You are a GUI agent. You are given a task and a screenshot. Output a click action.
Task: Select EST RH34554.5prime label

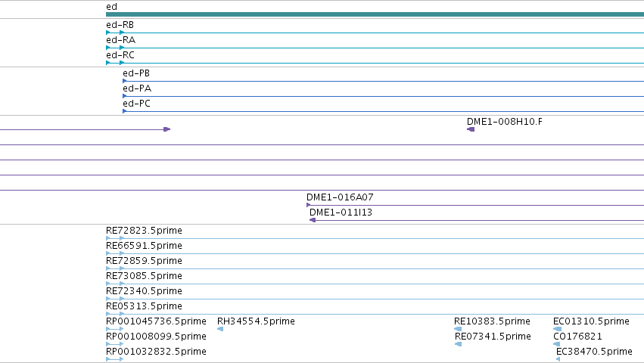click(256, 321)
